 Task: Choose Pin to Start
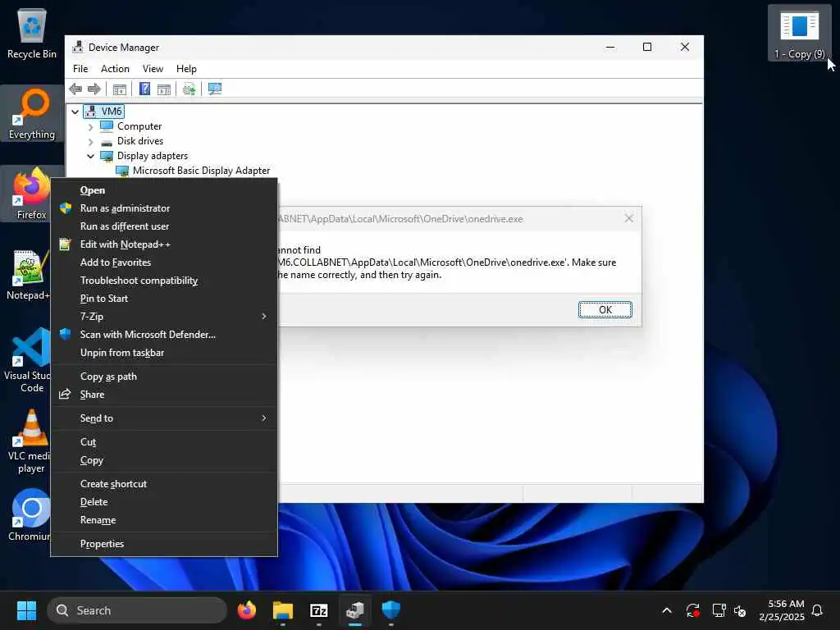click(x=164, y=299)
